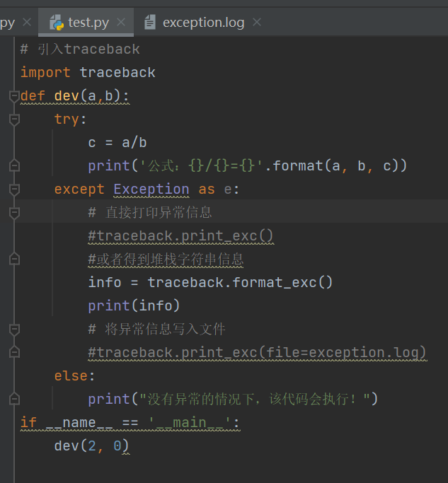Fold comment block at '# 将异常信息写入文件'
Viewport: 448px width, 483px height.
(14, 330)
